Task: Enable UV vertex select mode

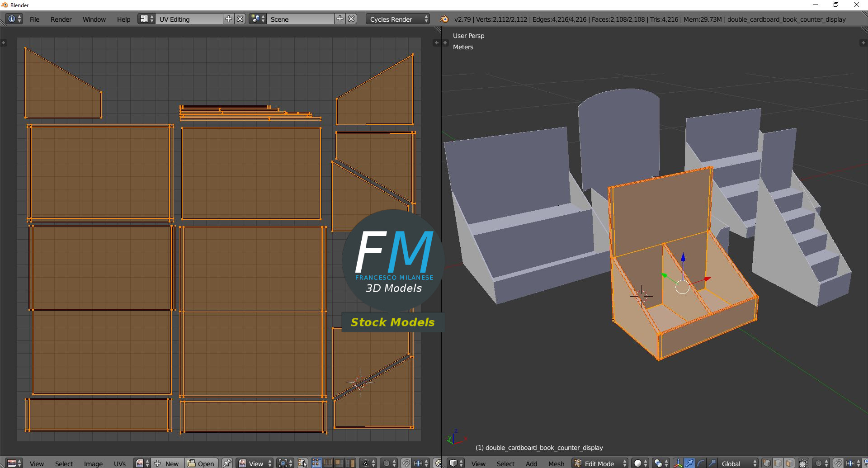Action: [316, 463]
